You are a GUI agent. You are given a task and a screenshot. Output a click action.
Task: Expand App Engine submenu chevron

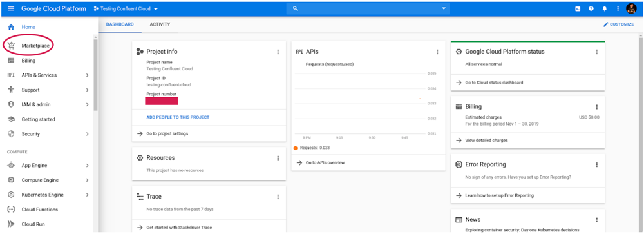click(x=87, y=165)
